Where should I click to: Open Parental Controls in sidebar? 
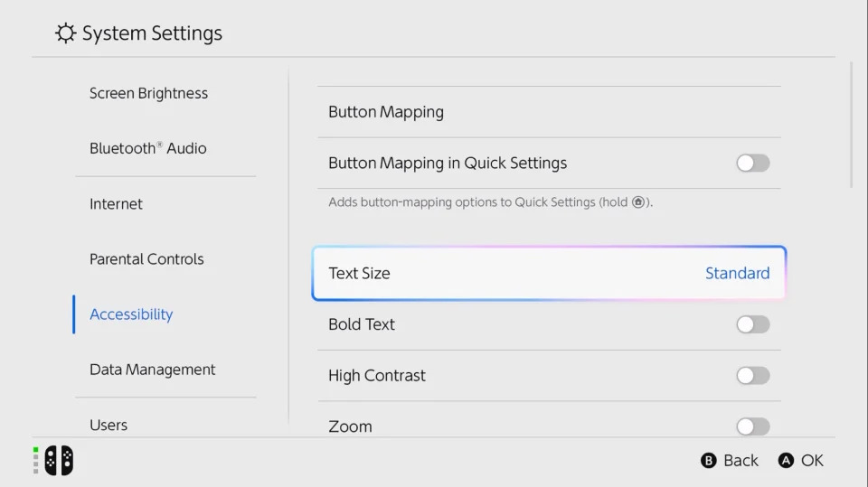[x=146, y=259]
